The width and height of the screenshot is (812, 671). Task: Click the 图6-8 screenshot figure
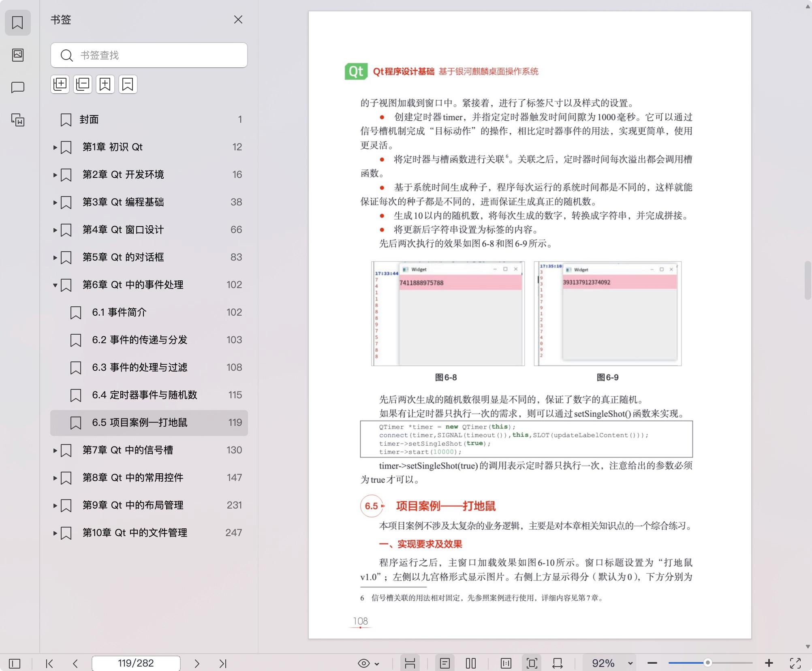(x=448, y=314)
